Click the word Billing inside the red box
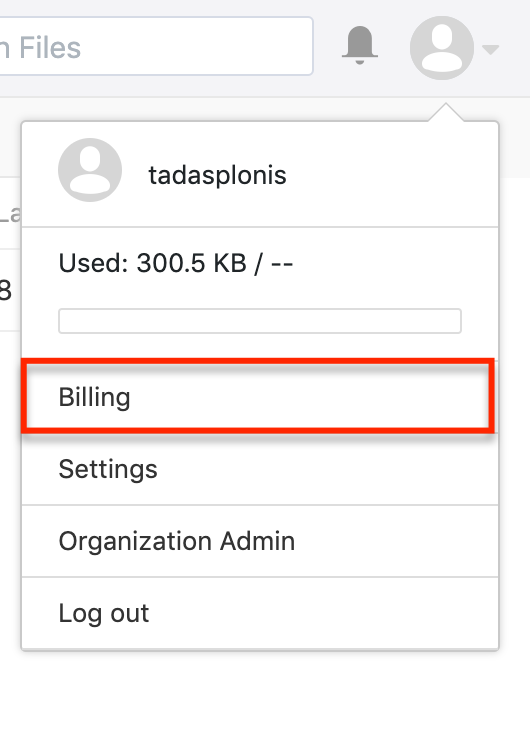530x752 pixels. 94,398
